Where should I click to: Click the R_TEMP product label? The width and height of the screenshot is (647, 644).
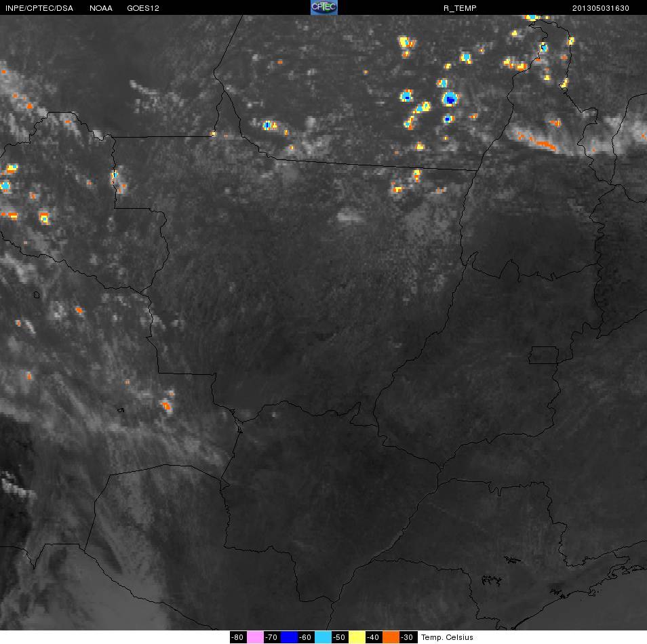(x=460, y=8)
